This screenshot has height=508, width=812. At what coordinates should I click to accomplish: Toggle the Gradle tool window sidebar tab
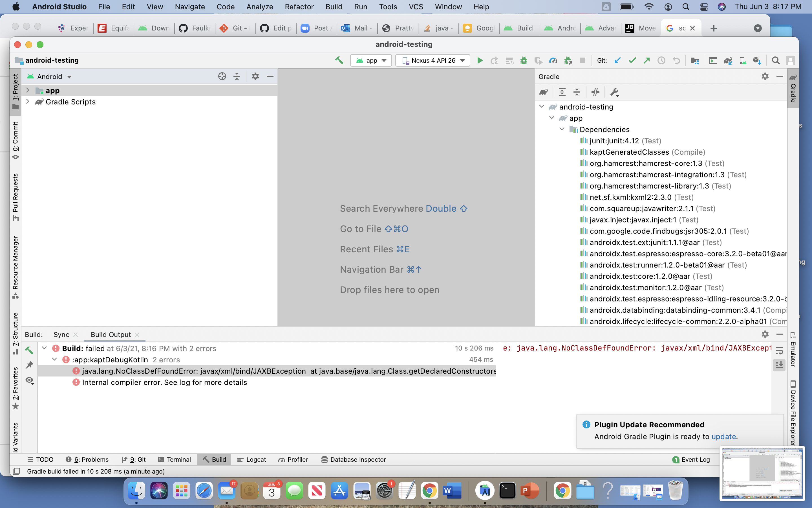click(793, 88)
